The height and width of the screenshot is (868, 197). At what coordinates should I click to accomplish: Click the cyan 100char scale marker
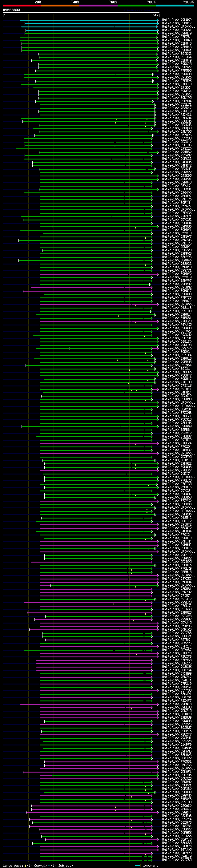[x=137, y=866]
